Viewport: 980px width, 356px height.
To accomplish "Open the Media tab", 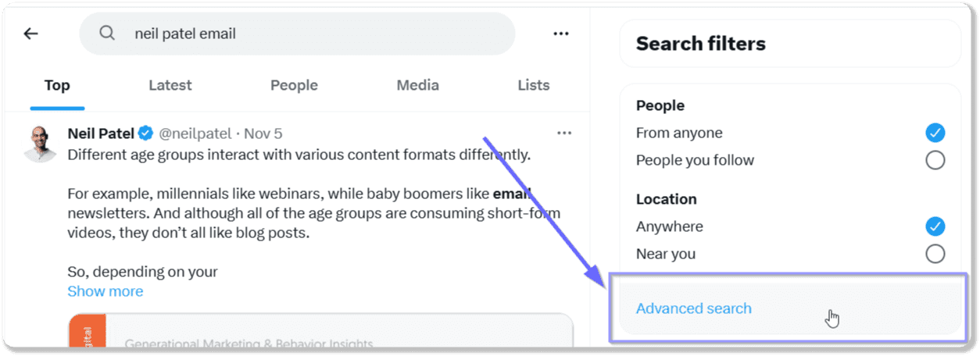I will [417, 85].
